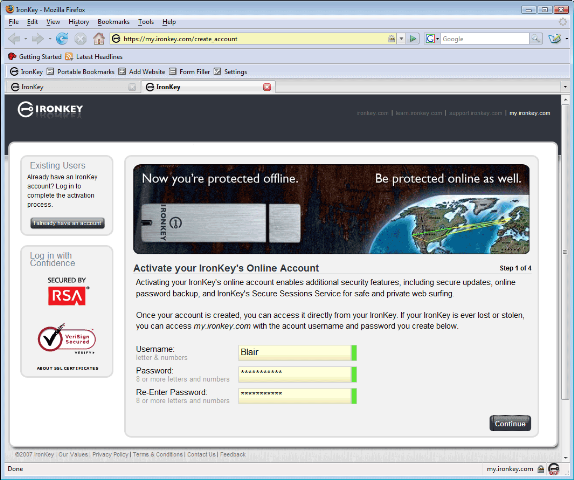The height and width of the screenshot is (480, 574).
Task: Click the padlock icon in address bar
Action: click(391, 38)
